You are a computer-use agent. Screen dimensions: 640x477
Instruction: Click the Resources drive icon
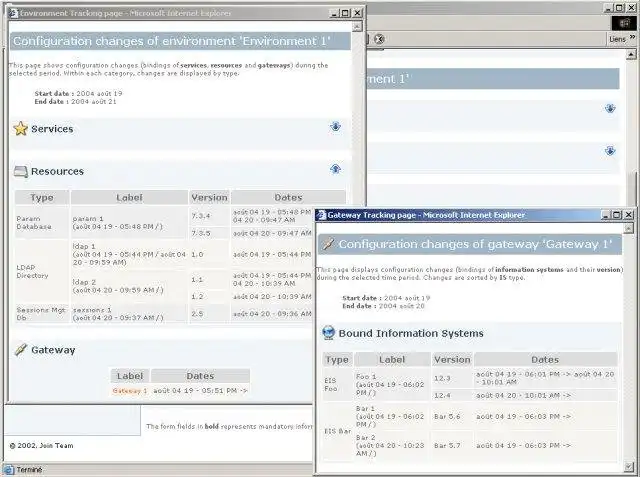pyautogui.click(x=21, y=171)
